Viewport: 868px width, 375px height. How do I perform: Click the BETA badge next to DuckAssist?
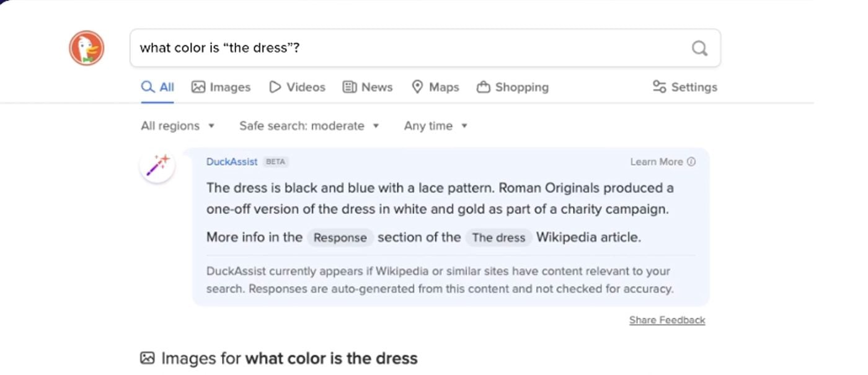click(276, 162)
